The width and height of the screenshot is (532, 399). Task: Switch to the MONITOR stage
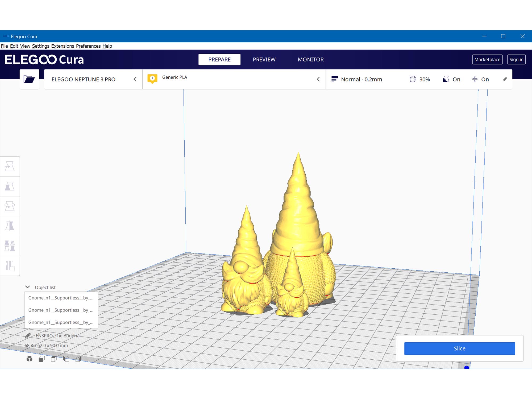coord(311,60)
